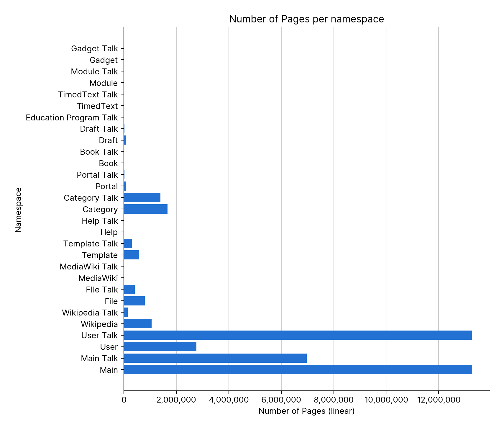This screenshot has width=504, height=430.
Task: Click the 'MediaWiki' namespace label
Action: (98, 278)
